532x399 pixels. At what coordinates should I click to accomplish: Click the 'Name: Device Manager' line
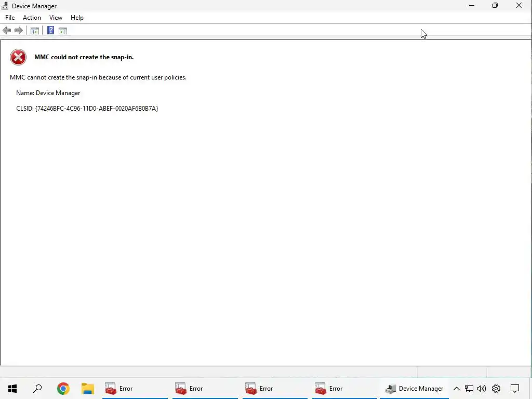(x=48, y=93)
